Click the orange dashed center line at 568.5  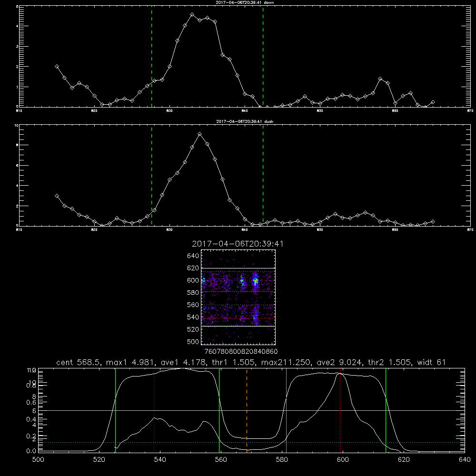pos(247,410)
